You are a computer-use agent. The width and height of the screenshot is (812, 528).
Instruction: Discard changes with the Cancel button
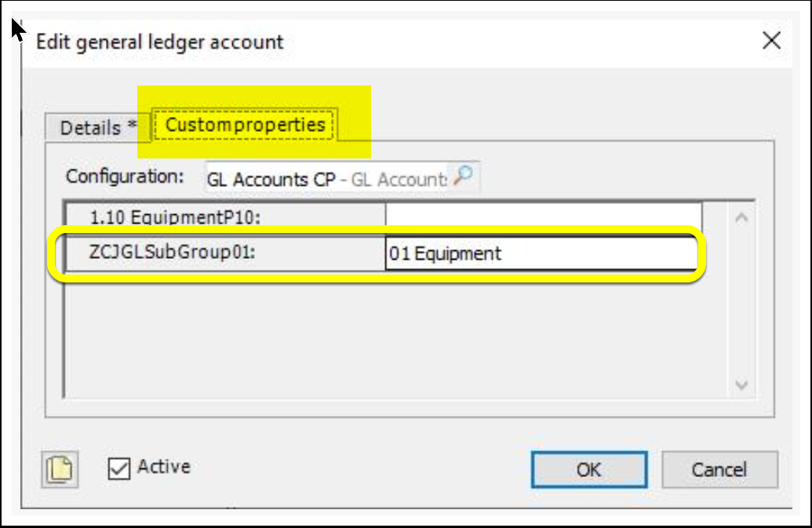point(719,469)
